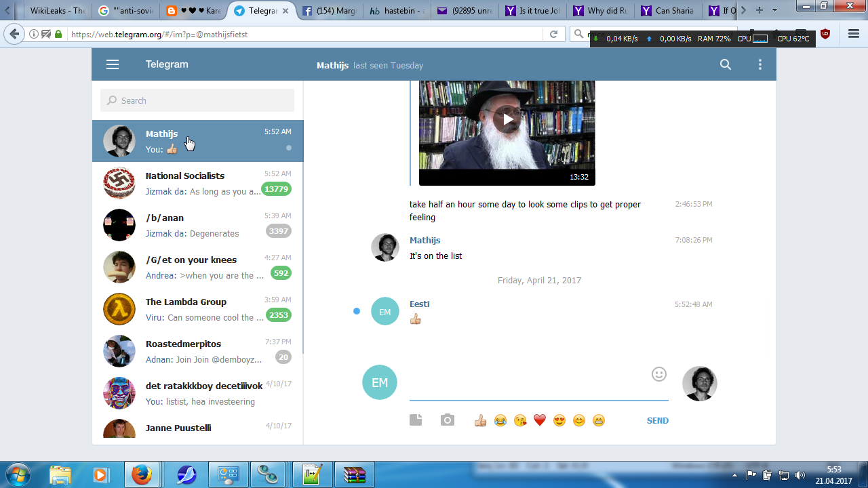Viewport: 868px width, 488px height.
Task: Click Mathijs sender name on message
Action: click(425, 241)
